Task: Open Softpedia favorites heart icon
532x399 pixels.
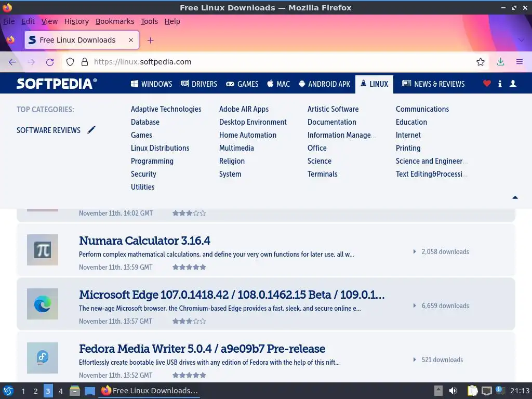Action: tap(487, 83)
